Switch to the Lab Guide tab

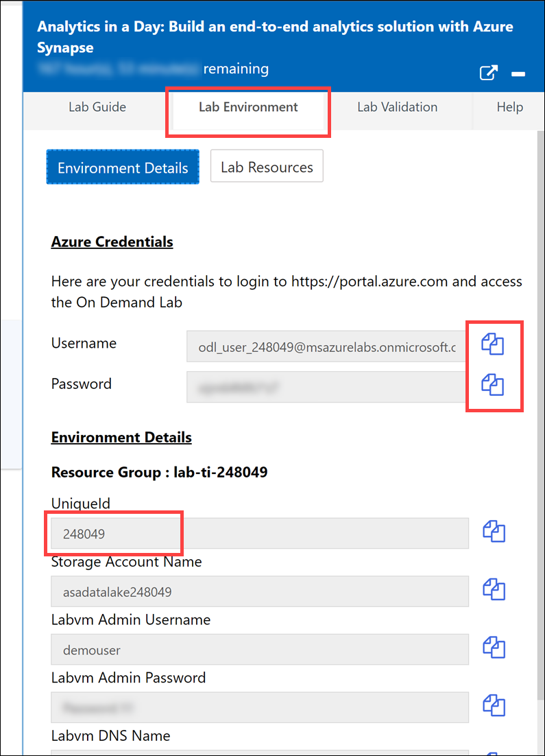(x=97, y=107)
